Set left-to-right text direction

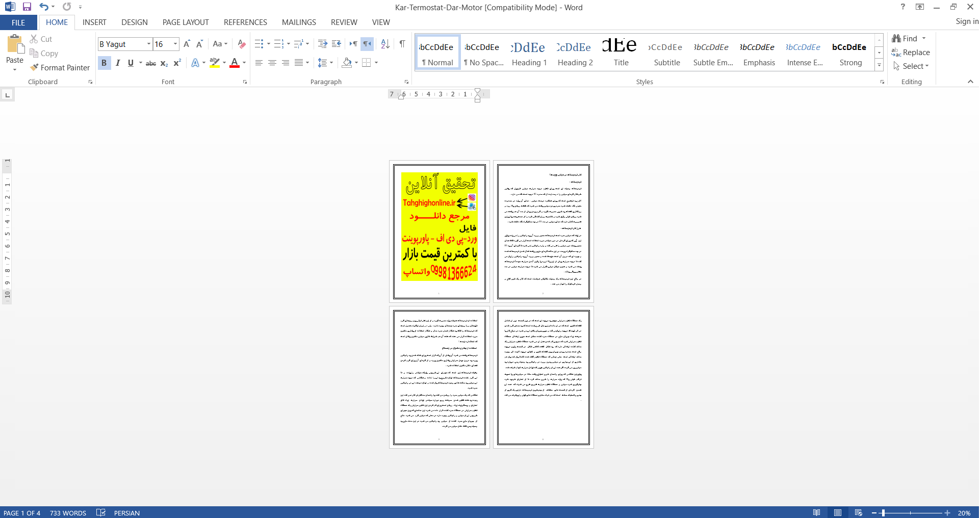353,44
